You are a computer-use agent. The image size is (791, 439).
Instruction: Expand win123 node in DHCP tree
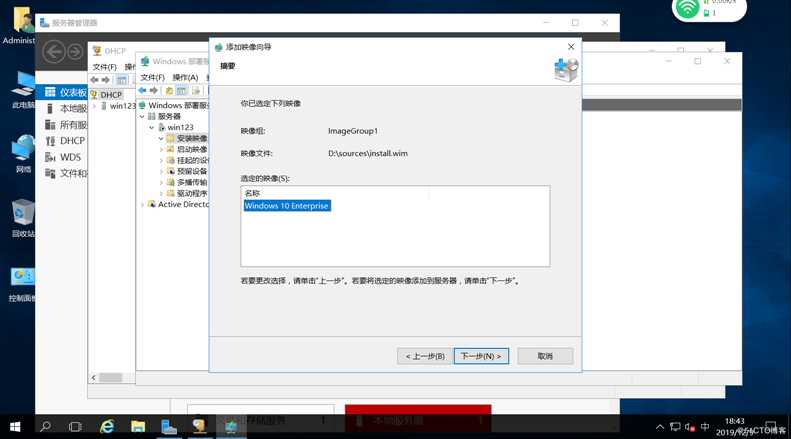coord(94,106)
